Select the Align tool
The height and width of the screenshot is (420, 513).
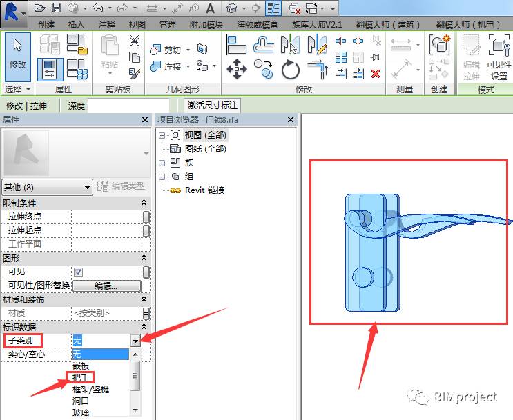(236, 45)
